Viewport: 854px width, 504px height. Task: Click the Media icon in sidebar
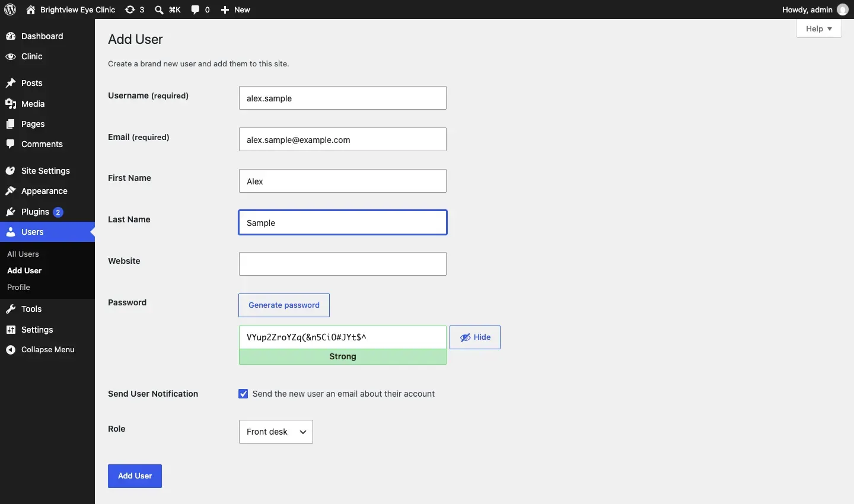11,104
